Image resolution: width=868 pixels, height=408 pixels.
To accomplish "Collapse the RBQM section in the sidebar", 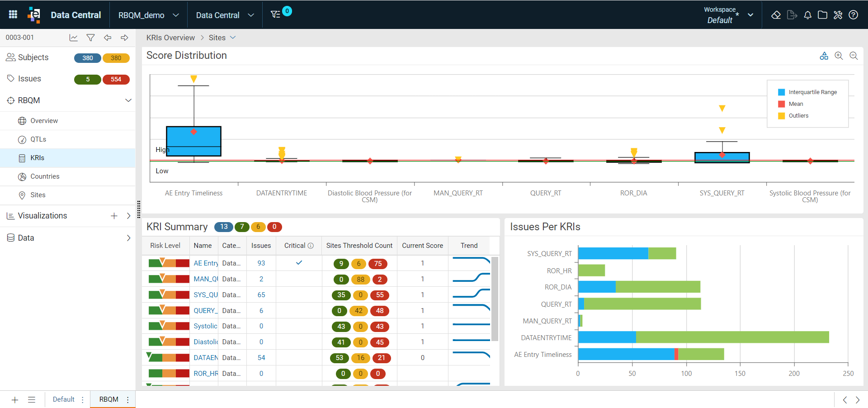I will point(128,100).
